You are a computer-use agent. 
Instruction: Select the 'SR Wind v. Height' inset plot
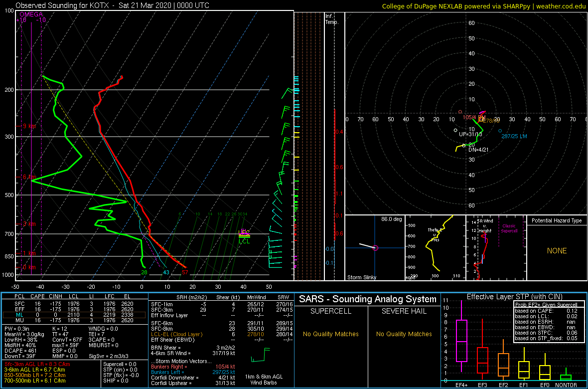496,248
